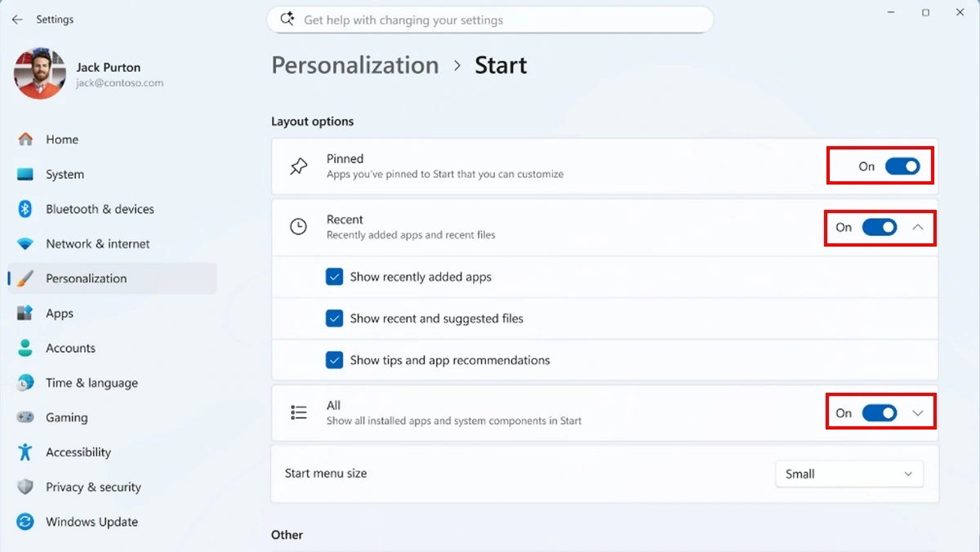Open Bluetooth & devices icon in sidebar
The image size is (980, 552).
25,209
